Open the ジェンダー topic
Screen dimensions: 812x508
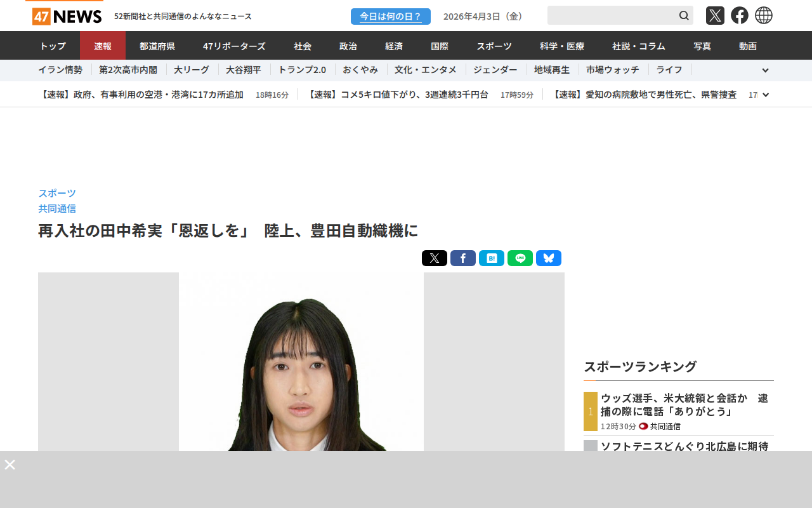click(495, 70)
